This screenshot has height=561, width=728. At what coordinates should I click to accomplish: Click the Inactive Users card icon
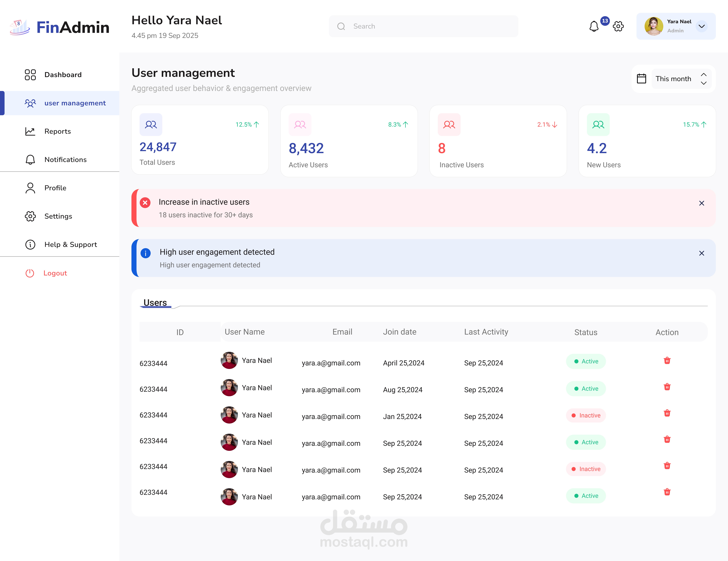click(449, 125)
